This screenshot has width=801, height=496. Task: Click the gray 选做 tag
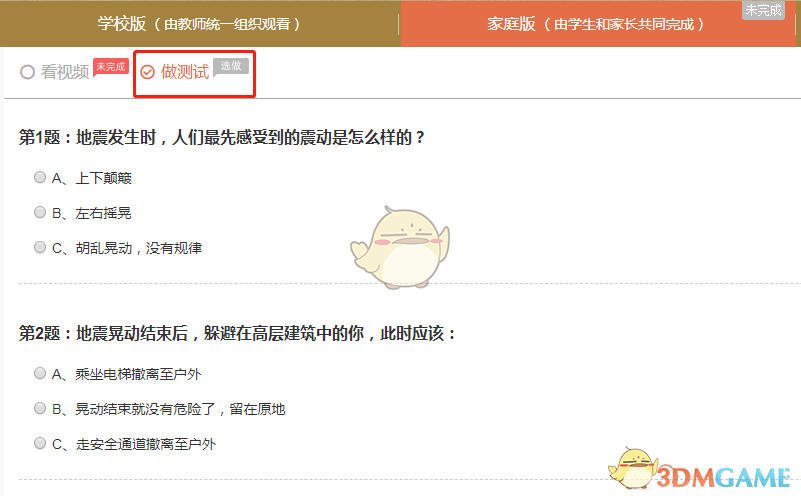(231, 67)
